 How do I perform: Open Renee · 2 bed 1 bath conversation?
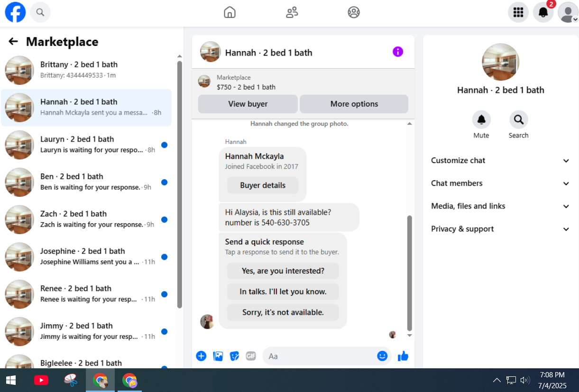(86, 294)
